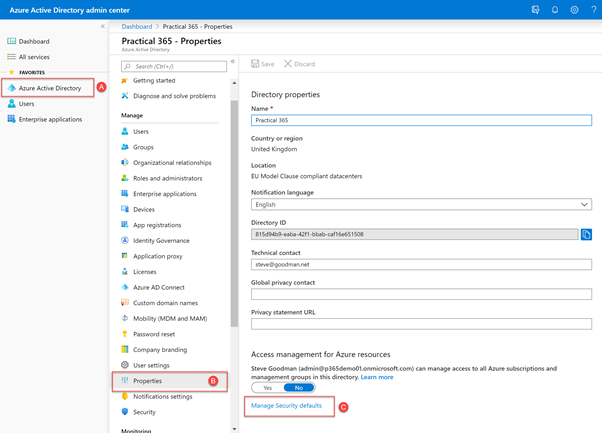Open the settings gear icon
Image resolution: width=602 pixels, height=433 pixels.
(x=574, y=10)
